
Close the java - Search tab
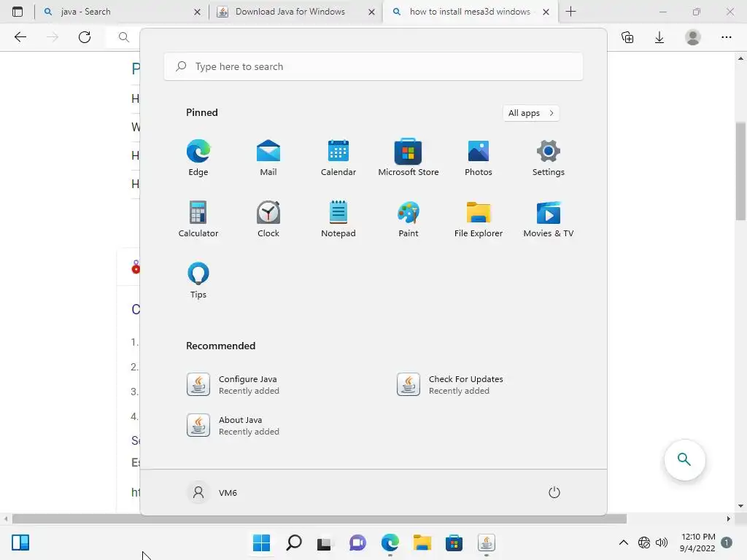197,12
